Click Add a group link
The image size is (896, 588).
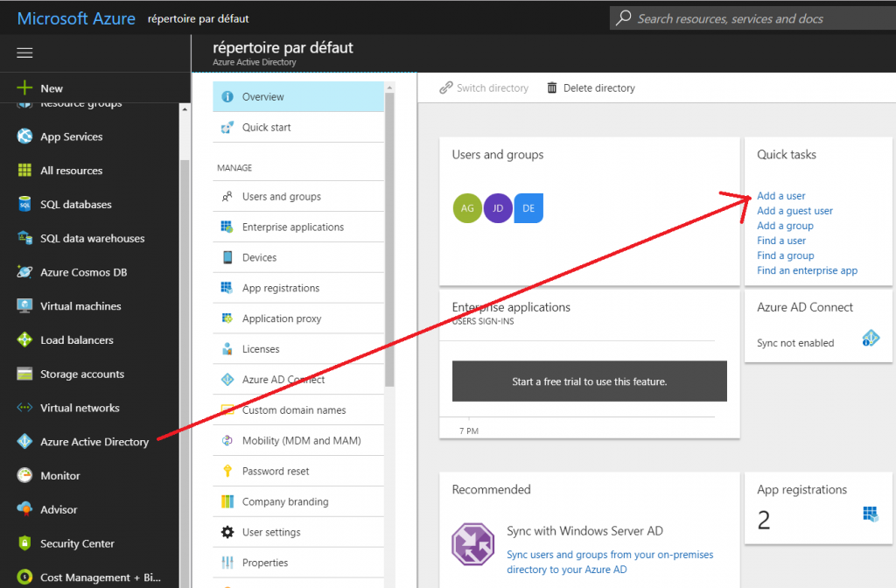click(785, 225)
